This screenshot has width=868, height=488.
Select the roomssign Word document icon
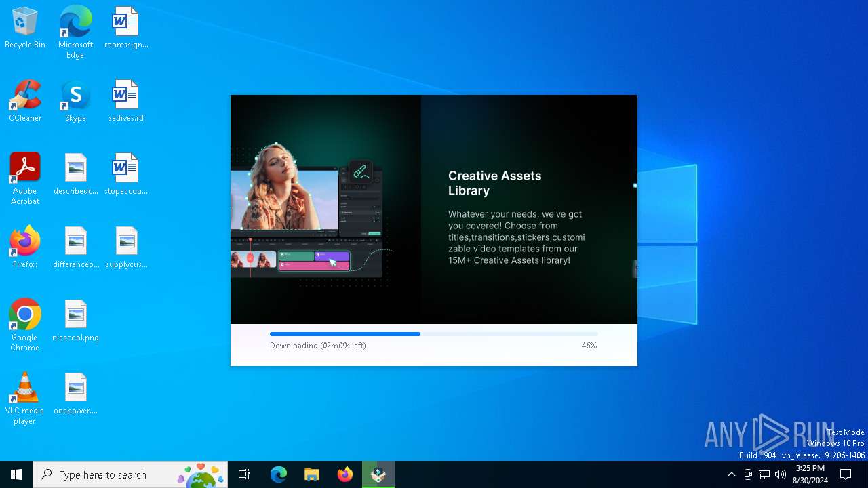(x=126, y=28)
